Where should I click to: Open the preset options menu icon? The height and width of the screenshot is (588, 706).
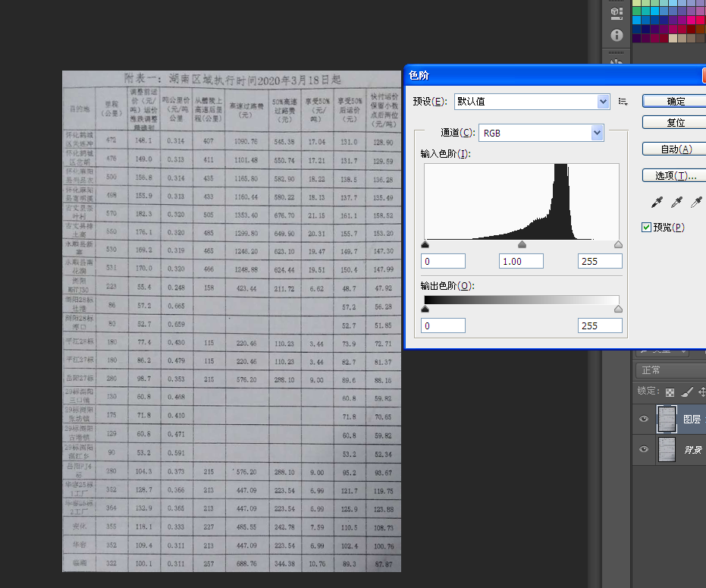pyautogui.click(x=623, y=102)
